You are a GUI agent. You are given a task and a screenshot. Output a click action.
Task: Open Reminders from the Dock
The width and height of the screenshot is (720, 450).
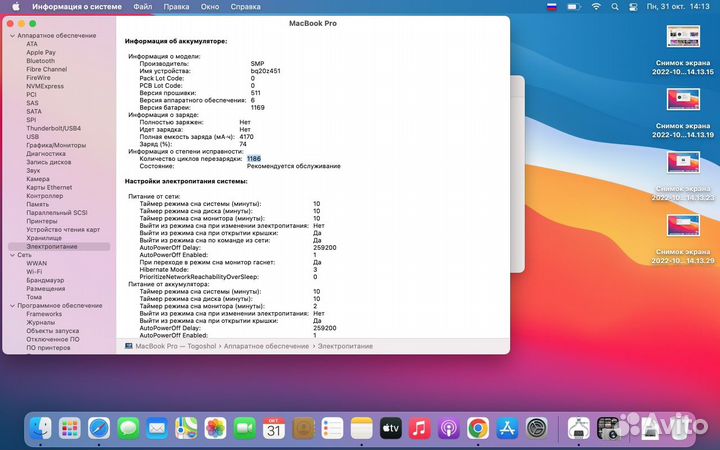(332, 428)
